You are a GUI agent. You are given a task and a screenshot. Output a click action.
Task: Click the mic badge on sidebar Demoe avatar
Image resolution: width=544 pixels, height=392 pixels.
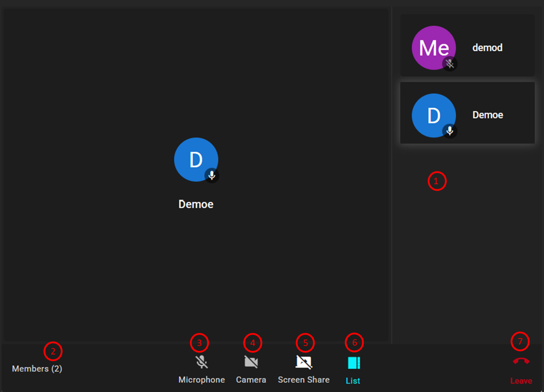point(450,131)
